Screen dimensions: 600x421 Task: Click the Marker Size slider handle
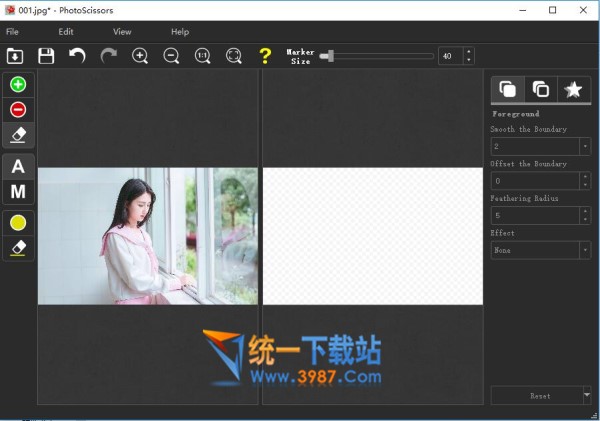pyautogui.click(x=326, y=56)
